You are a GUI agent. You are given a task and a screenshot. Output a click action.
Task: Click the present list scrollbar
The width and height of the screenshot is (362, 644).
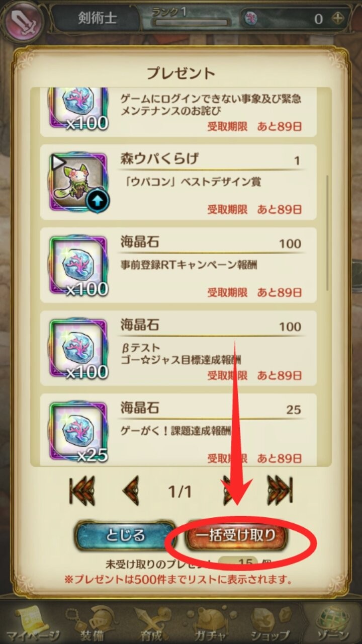click(328, 232)
